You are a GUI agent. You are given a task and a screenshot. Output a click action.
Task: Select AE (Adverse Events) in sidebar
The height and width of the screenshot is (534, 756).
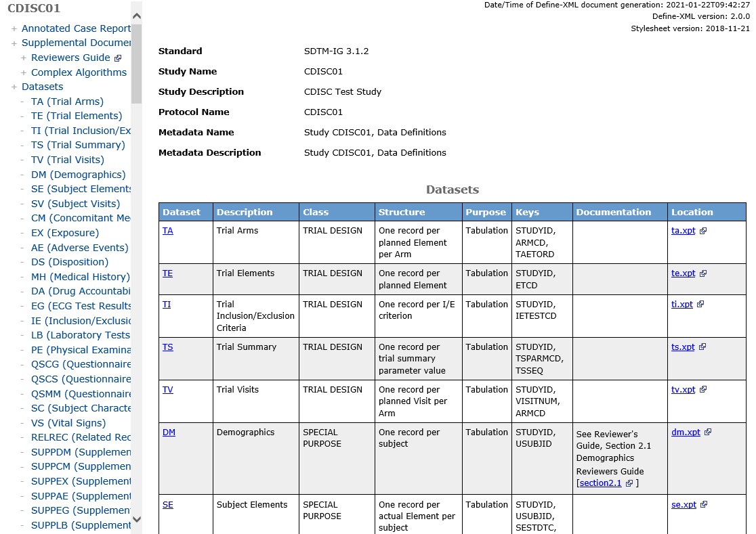[80, 248]
